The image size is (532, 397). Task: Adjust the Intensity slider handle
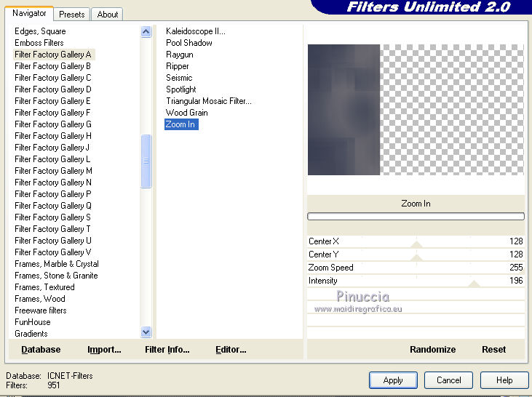(474, 283)
